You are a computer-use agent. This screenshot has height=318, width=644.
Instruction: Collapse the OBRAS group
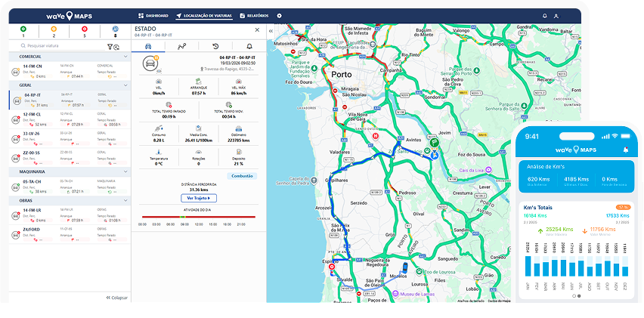125,200
